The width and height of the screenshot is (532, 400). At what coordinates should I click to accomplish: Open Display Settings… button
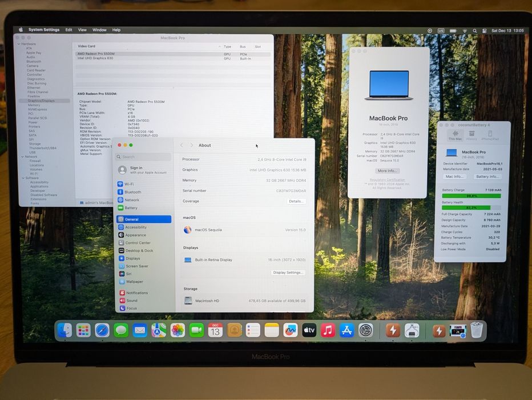tap(288, 273)
